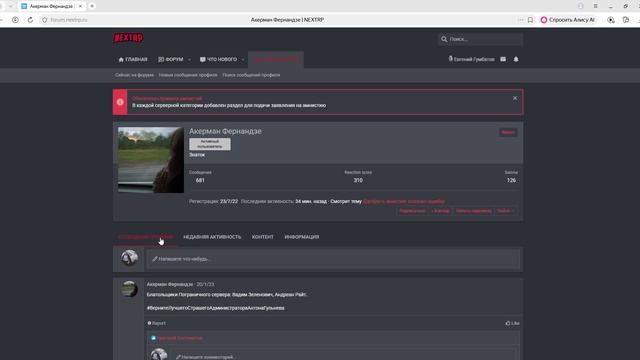Open a new browser tab
The image size is (640, 360).
click(x=92, y=6)
